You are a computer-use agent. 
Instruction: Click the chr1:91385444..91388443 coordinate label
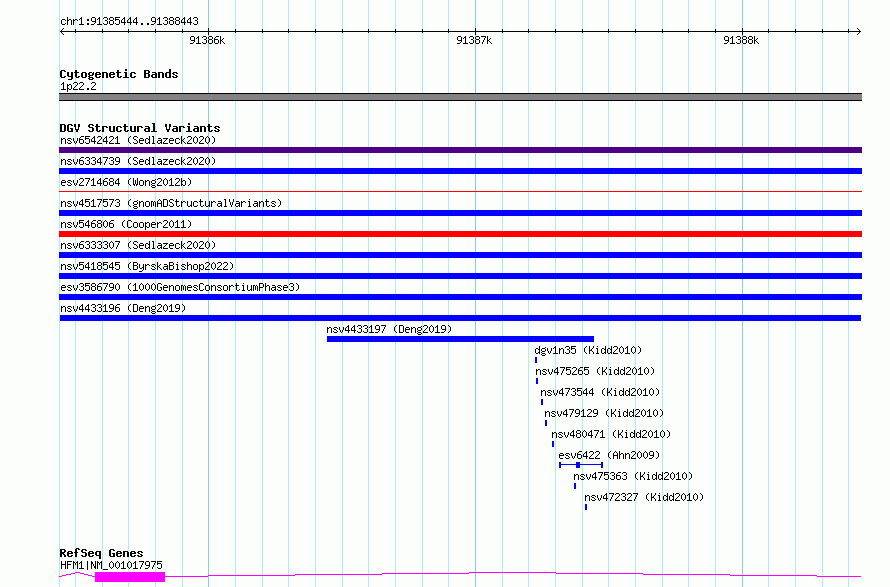click(x=129, y=22)
